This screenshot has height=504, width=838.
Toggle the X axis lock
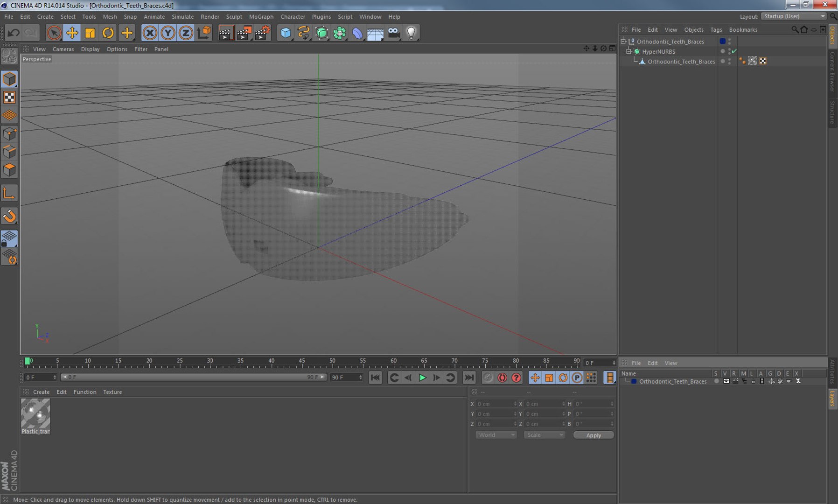(150, 33)
